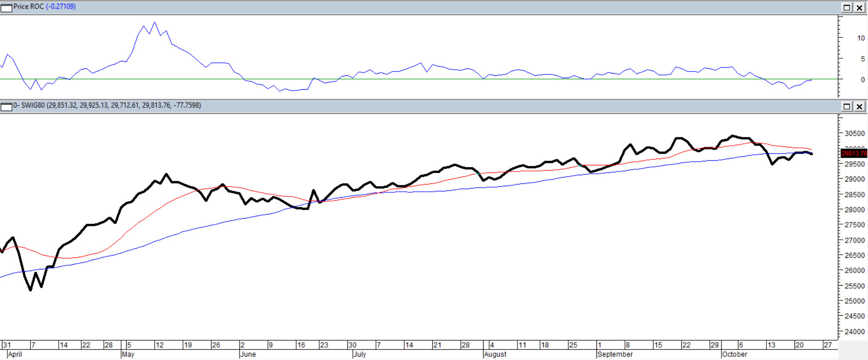Close the Price ROC indicator panel

click(x=859, y=7)
